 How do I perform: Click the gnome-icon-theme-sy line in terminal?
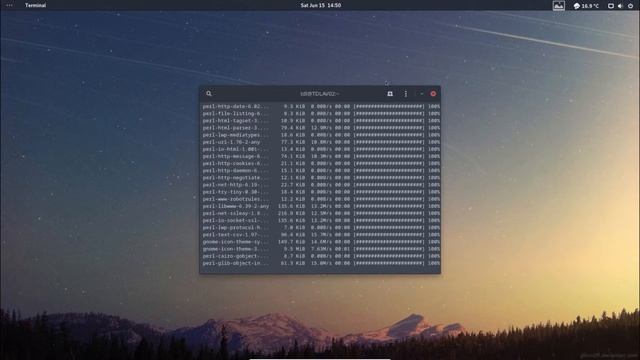[321, 242]
